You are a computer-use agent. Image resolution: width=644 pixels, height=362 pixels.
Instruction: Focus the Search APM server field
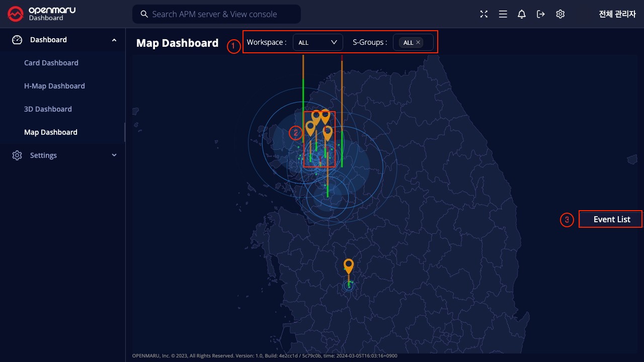[221, 14]
